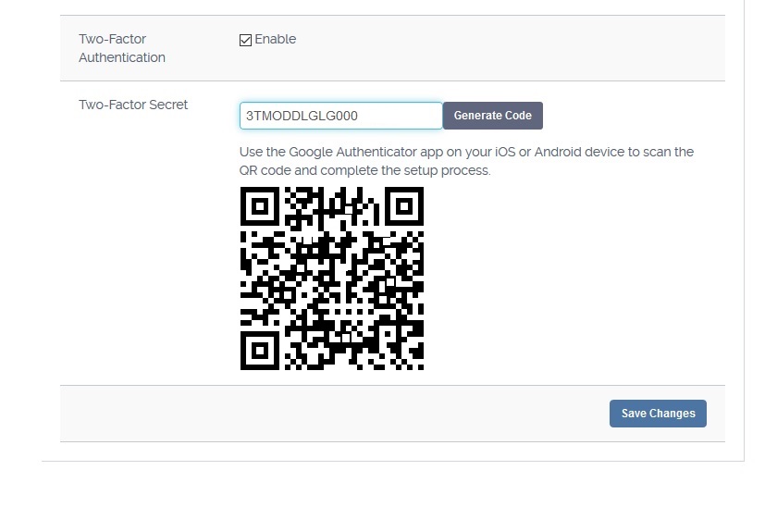Click the "Two-Factor Authentication" row label
The height and width of the screenshot is (532, 765).
[122, 48]
